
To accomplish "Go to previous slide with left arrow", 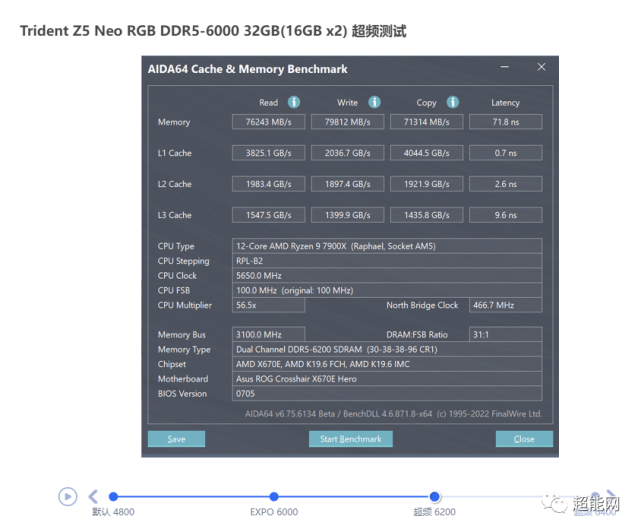I will (93, 497).
